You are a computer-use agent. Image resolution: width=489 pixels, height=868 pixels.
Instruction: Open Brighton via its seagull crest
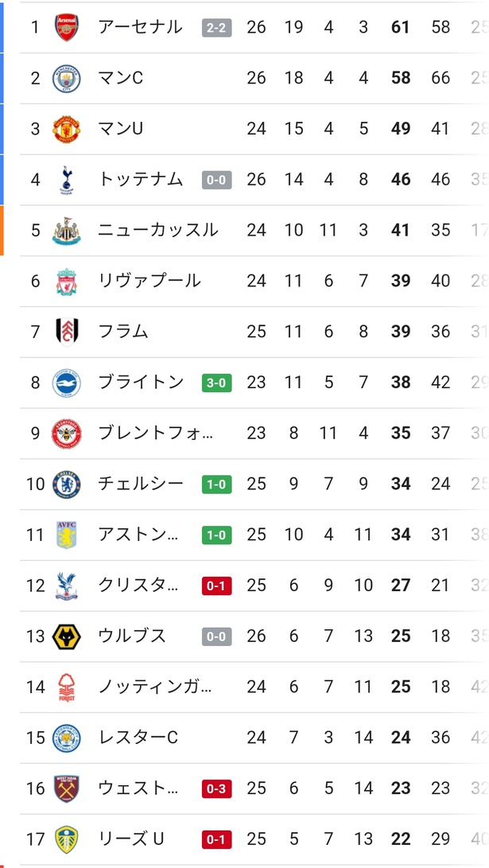pyautogui.click(x=66, y=382)
